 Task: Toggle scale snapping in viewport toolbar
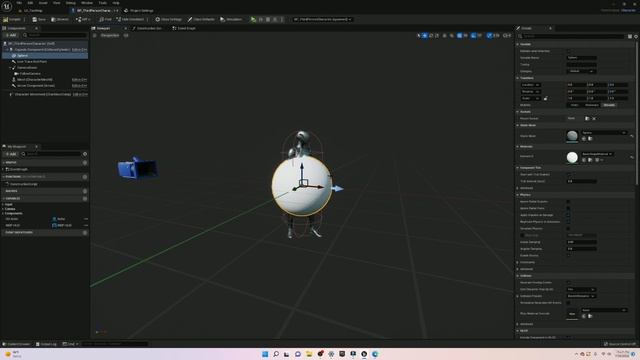[x=489, y=36]
